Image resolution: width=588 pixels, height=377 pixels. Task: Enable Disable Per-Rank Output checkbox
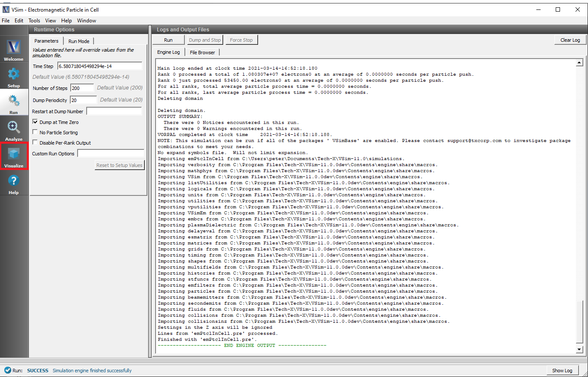pyautogui.click(x=35, y=143)
